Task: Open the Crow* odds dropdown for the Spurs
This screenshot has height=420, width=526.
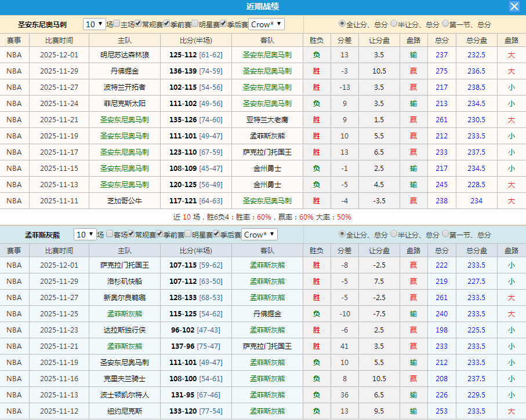Action: click(266, 24)
